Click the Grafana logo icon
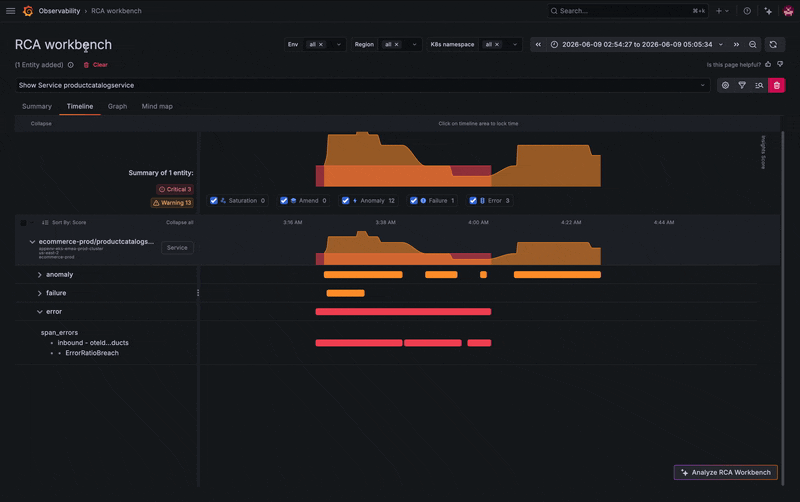This screenshot has height=502, width=800. pyautogui.click(x=28, y=11)
